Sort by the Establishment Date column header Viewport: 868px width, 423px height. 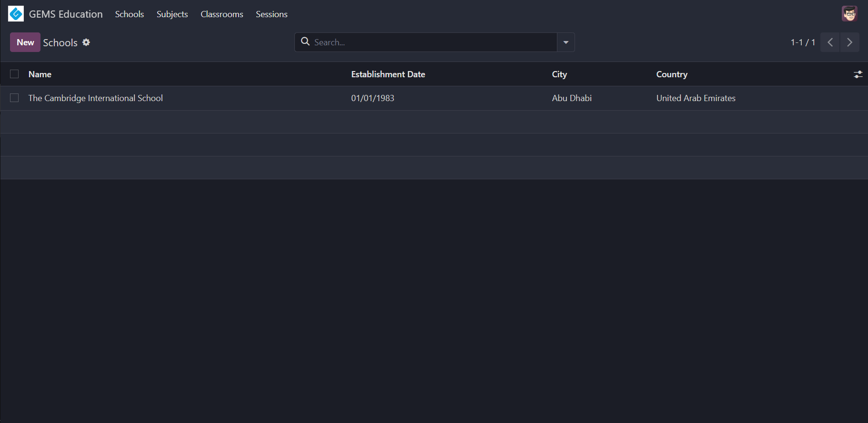pyautogui.click(x=388, y=74)
